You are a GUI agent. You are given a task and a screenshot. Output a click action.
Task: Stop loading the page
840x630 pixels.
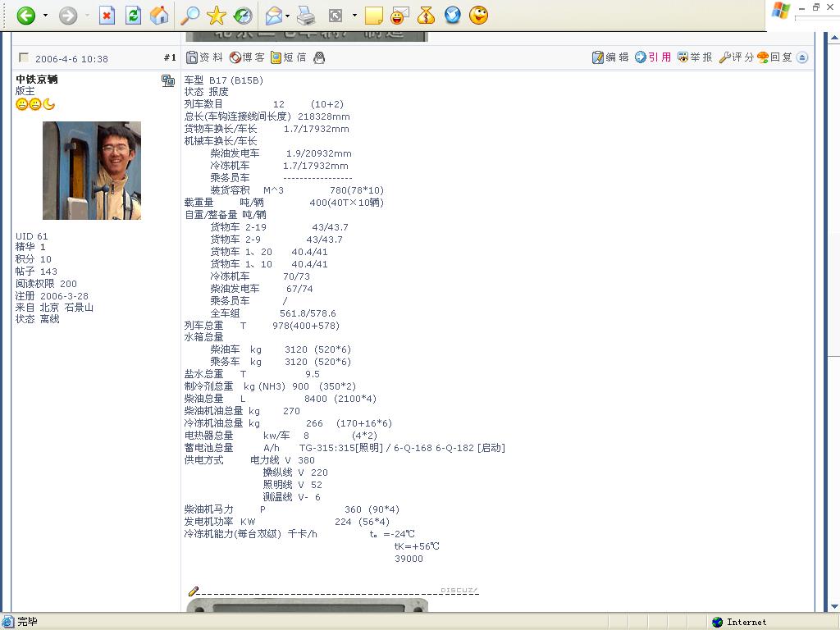coord(107,16)
